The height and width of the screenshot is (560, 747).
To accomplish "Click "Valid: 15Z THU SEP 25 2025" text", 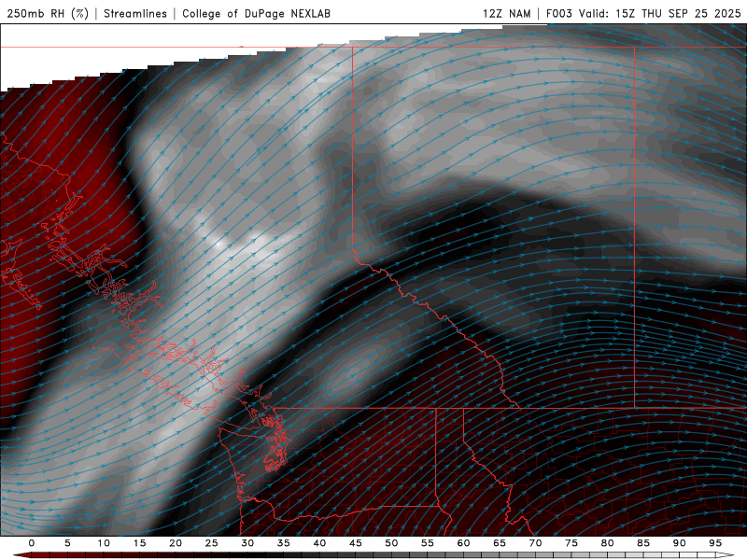I will [x=660, y=13].
